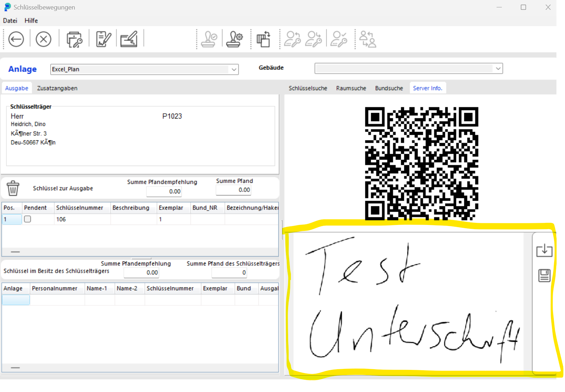Click the stamp with gear settings icon
Viewport: 565px width, 392px height.
(234, 39)
